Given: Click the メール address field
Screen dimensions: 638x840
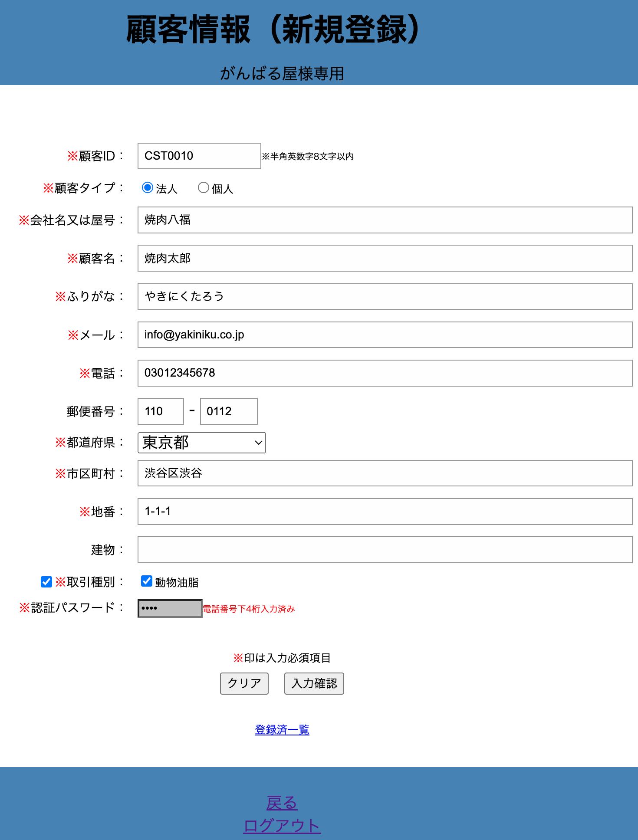Looking at the screenshot, I should [385, 335].
